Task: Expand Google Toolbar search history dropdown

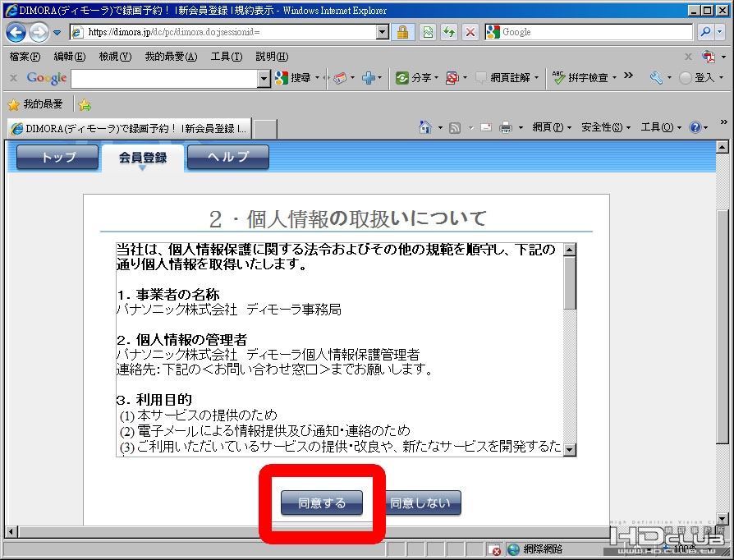Action: [x=264, y=79]
